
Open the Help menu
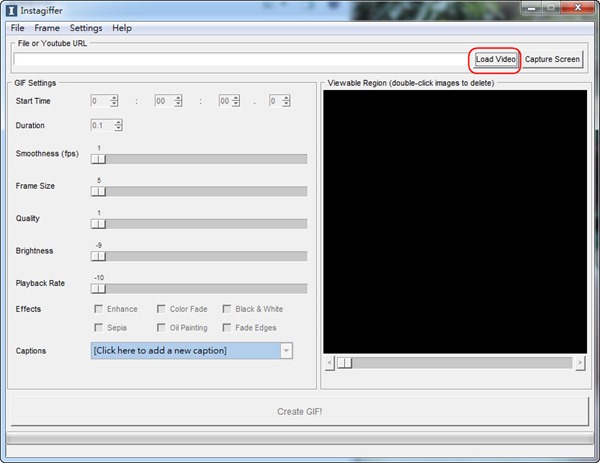point(122,28)
